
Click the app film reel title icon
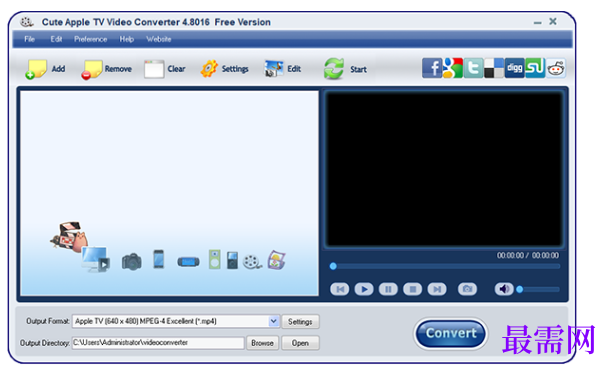coord(27,22)
